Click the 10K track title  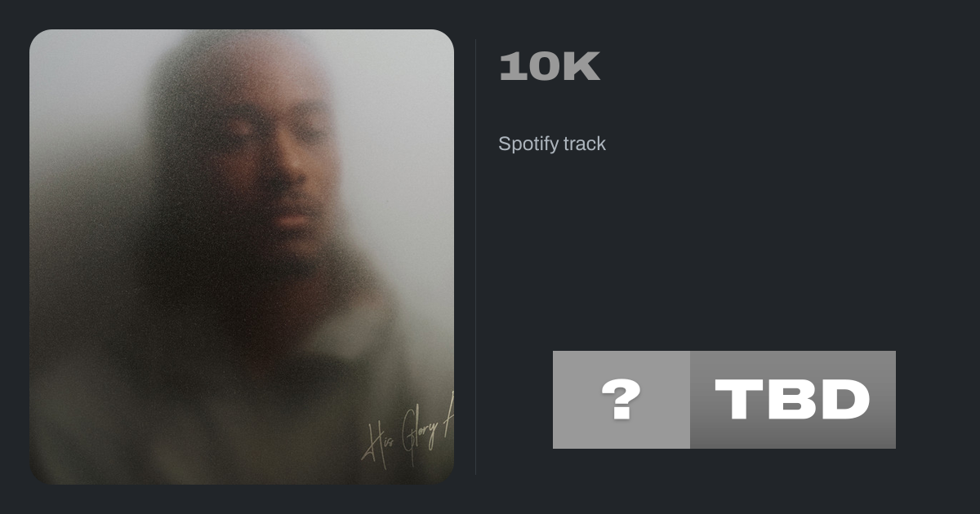click(x=550, y=66)
